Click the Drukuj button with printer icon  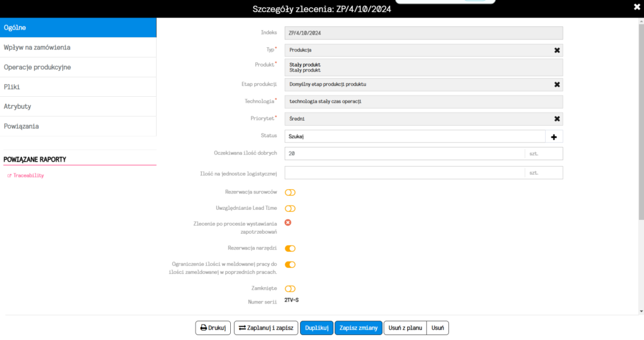click(213, 327)
